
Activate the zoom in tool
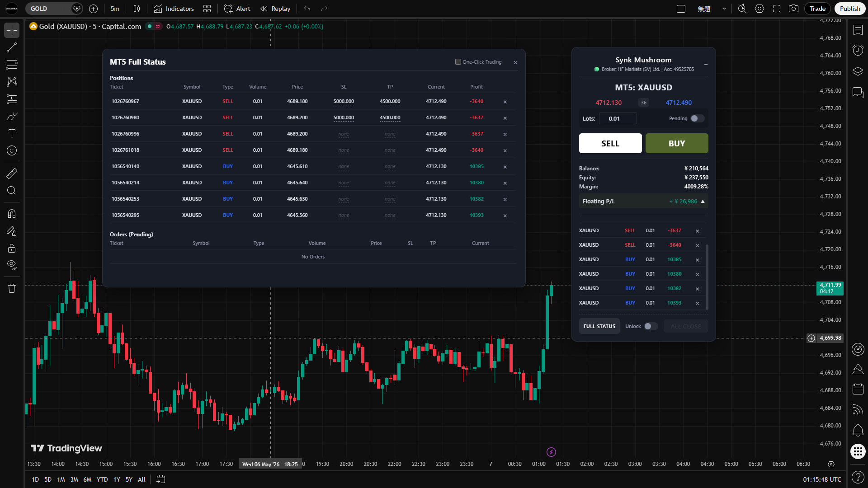[x=12, y=191]
